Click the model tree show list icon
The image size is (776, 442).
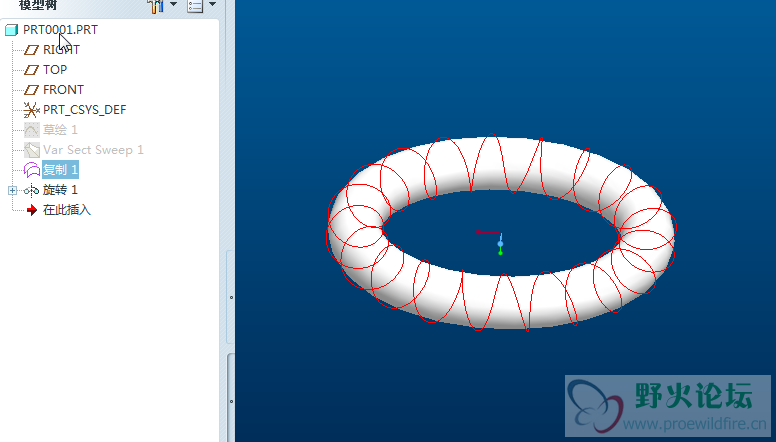point(195,6)
